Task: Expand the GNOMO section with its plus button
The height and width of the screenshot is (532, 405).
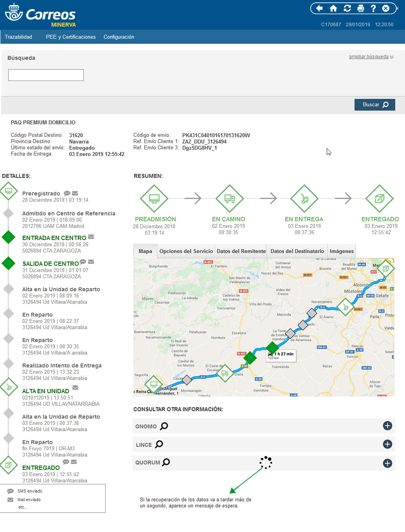Action: coord(388,426)
